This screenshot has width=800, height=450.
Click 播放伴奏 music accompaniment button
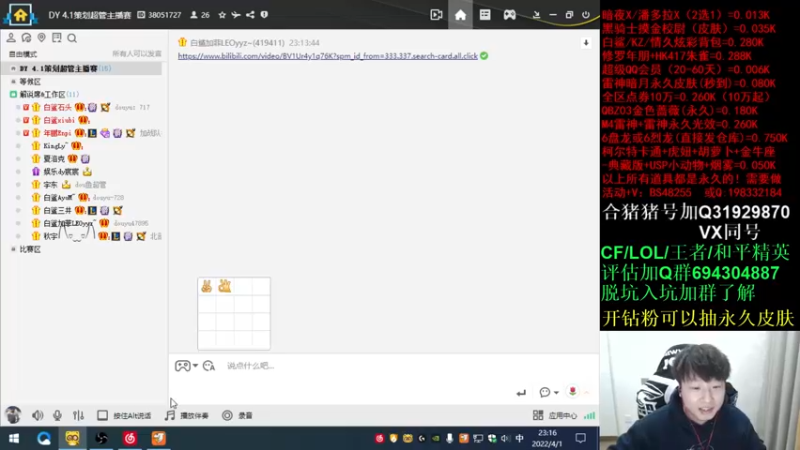pos(186,415)
